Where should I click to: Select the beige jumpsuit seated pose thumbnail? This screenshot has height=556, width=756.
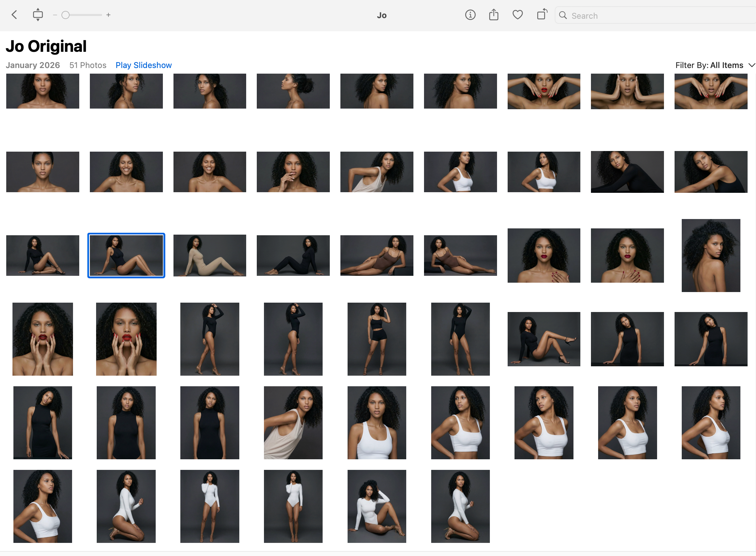pos(210,256)
